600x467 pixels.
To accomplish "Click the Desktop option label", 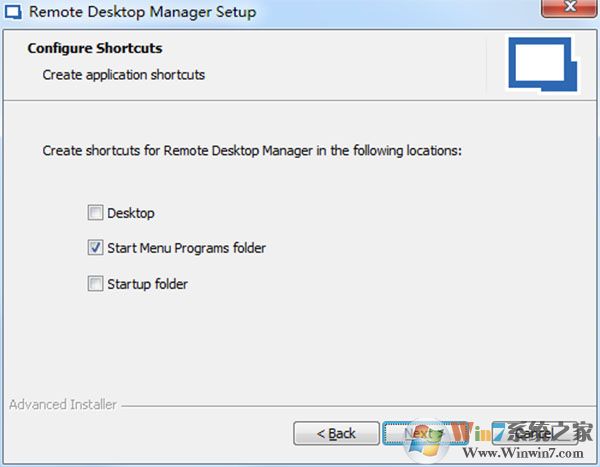I will click(x=131, y=213).
